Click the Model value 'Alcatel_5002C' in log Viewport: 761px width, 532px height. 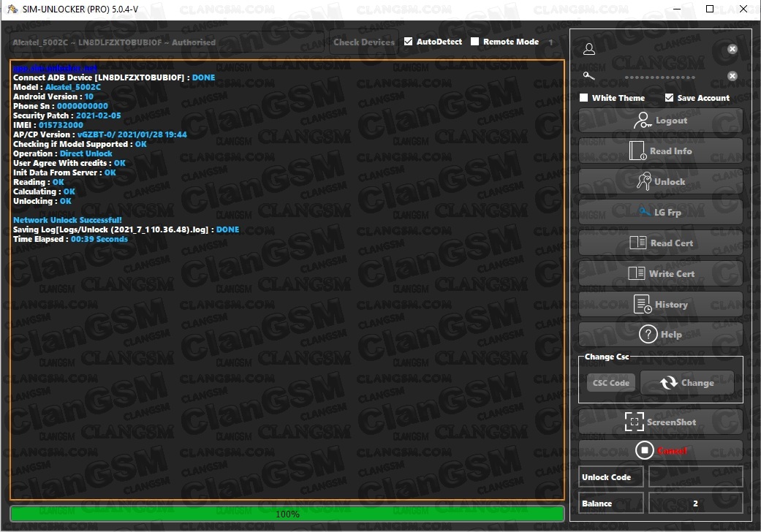(73, 87)
